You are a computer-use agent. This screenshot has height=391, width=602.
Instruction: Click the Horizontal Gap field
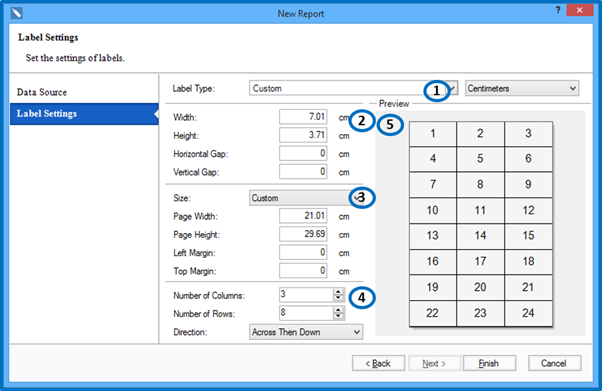point(303,154)
